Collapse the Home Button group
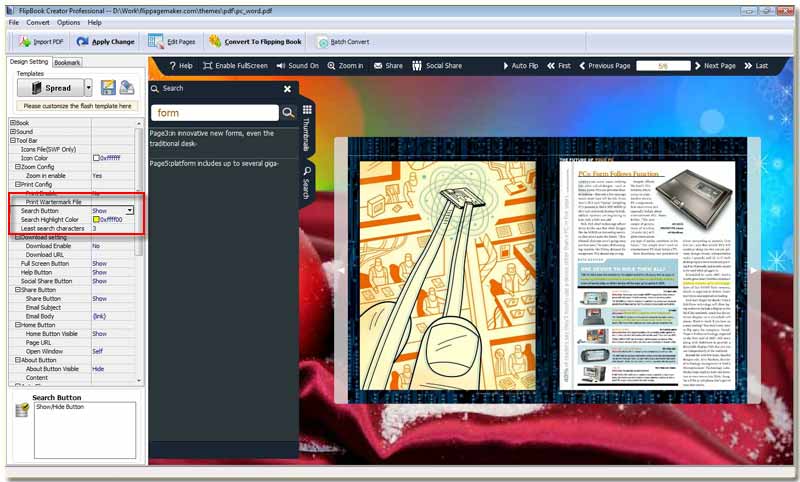This screenshot has width=800, height=482. pyautogui.click(x=17, y=325)
